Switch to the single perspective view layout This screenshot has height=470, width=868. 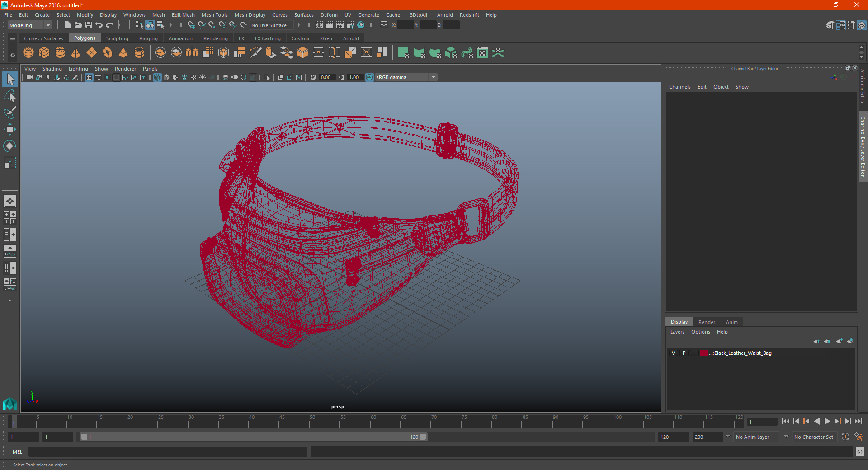coord(10,201)
